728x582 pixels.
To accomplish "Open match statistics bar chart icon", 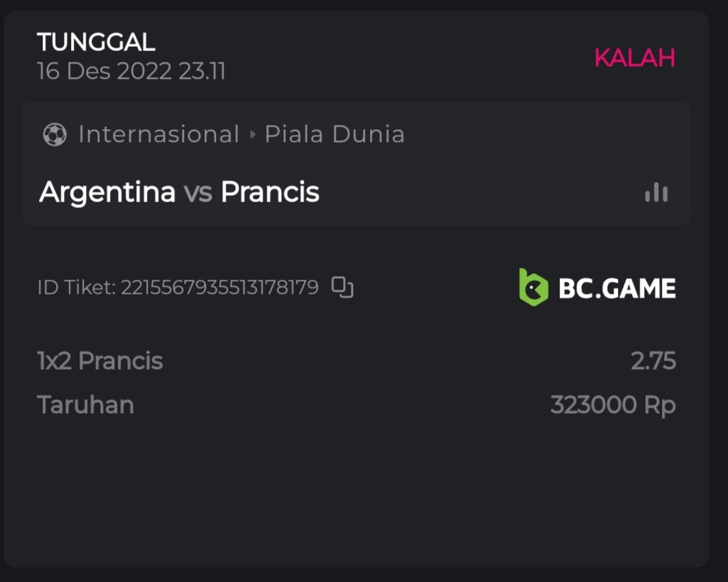I will click(656, 192).
